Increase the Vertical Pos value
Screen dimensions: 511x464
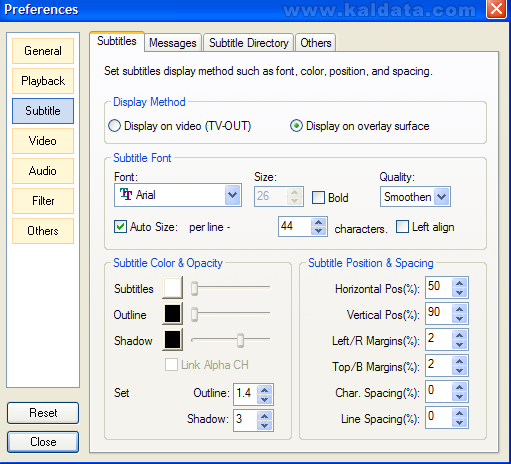[x=460, y=309]
